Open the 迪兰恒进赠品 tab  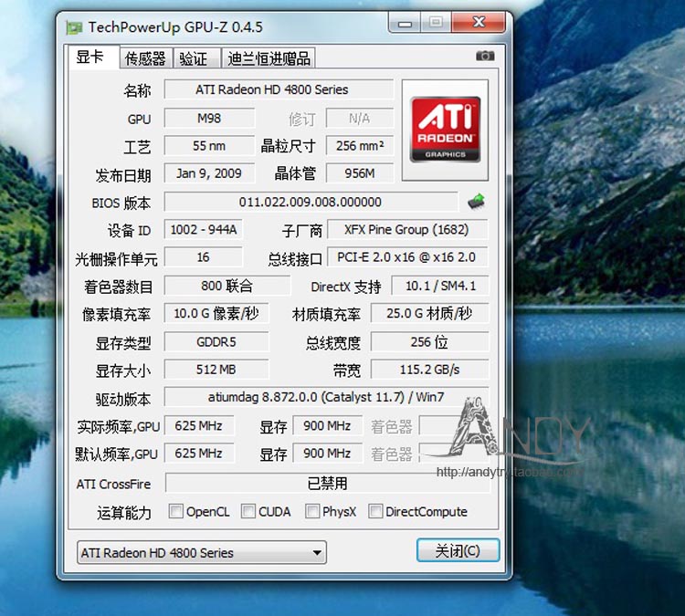(x=269, y=58)
